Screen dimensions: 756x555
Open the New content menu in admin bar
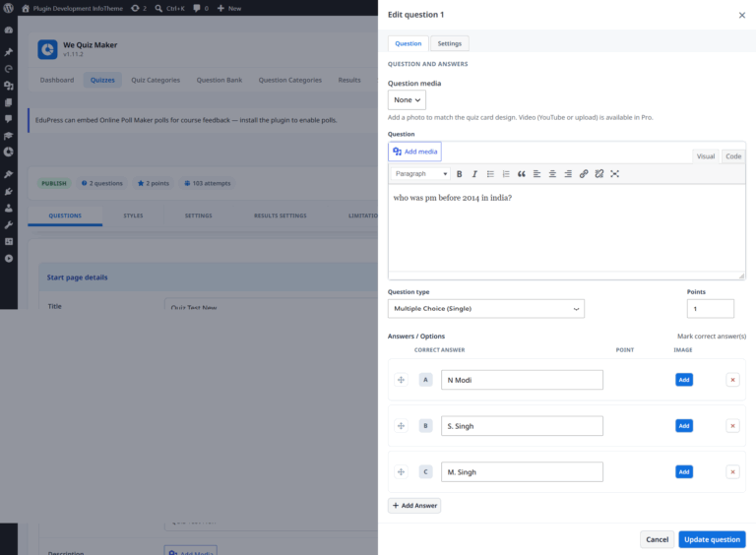229,8
